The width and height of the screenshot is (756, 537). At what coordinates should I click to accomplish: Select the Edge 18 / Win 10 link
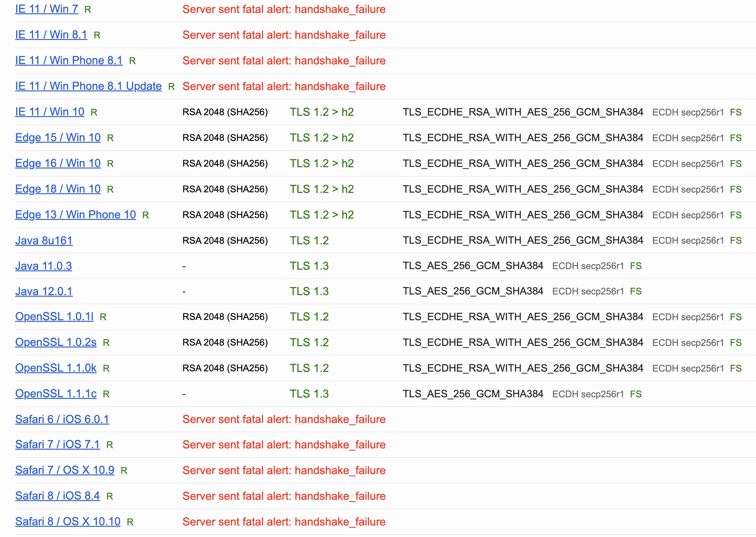click(58, 189)
